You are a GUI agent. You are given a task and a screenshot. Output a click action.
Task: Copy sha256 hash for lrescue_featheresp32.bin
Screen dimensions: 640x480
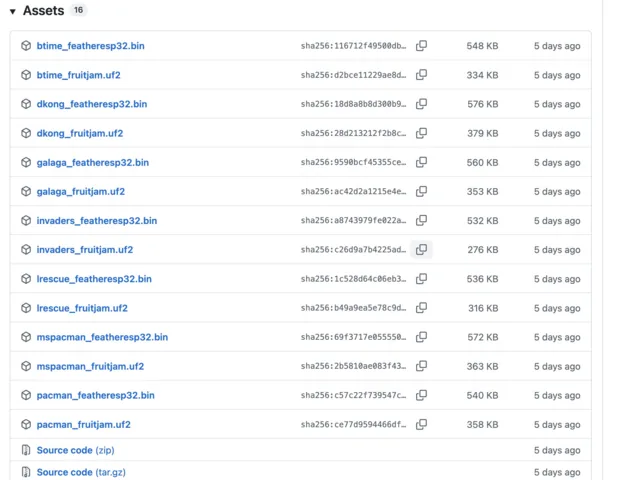point(421,279)
